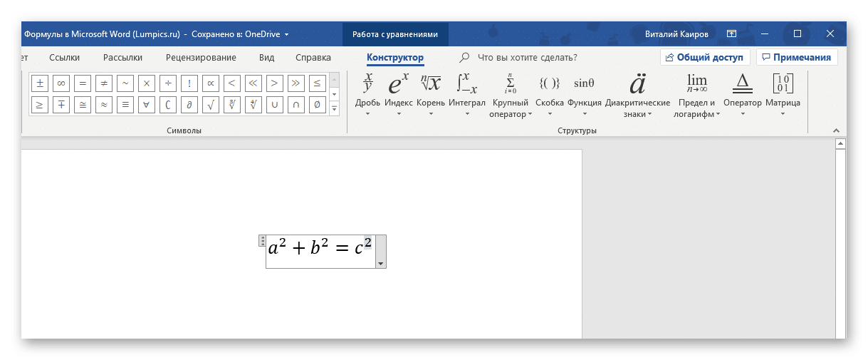The width and height of the screenshot is (868, 360).
Task: Insert the greater-than > symbol
Action: click(275, 83)
